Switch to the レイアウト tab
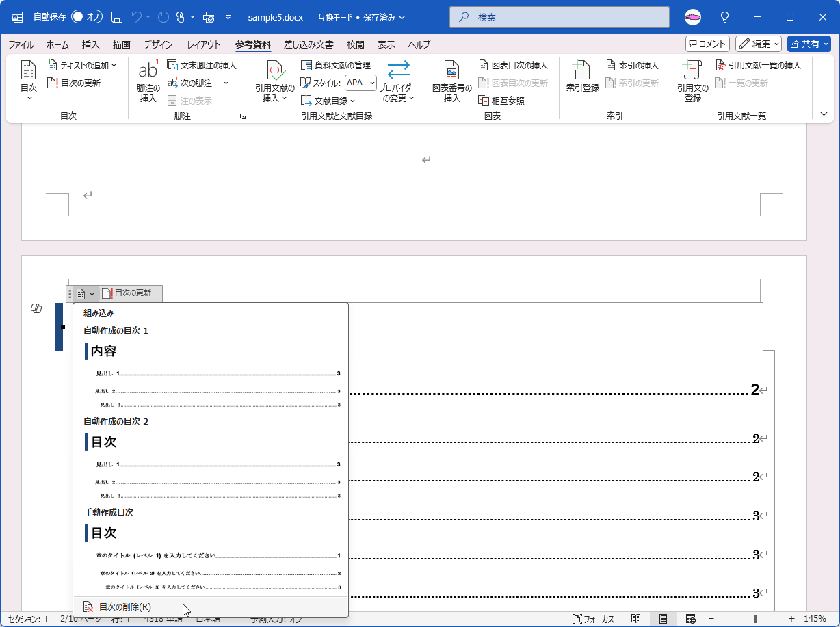The height and width of the screenshot is (627, 840). 204,44
